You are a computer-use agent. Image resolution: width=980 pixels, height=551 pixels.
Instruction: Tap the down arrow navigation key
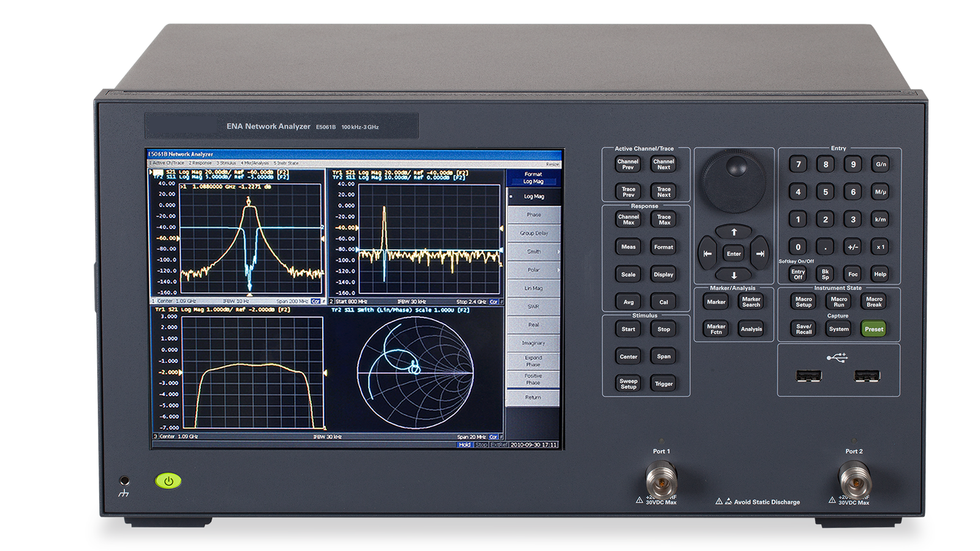point(734,275)
